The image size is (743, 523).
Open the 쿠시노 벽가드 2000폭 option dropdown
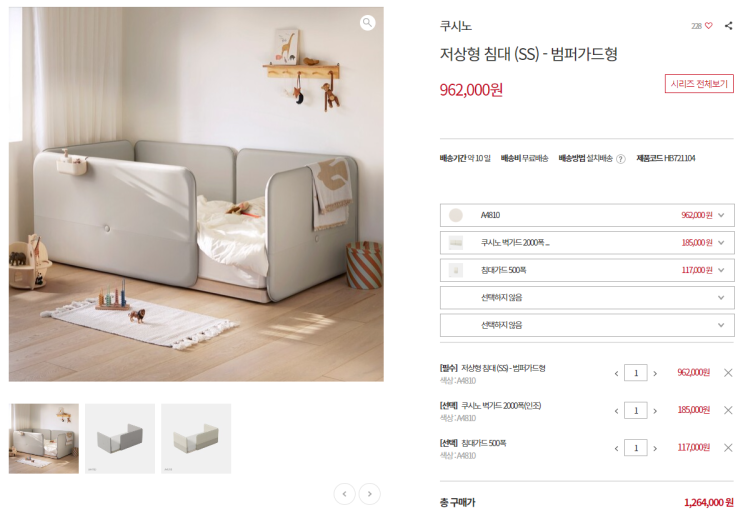587,243
